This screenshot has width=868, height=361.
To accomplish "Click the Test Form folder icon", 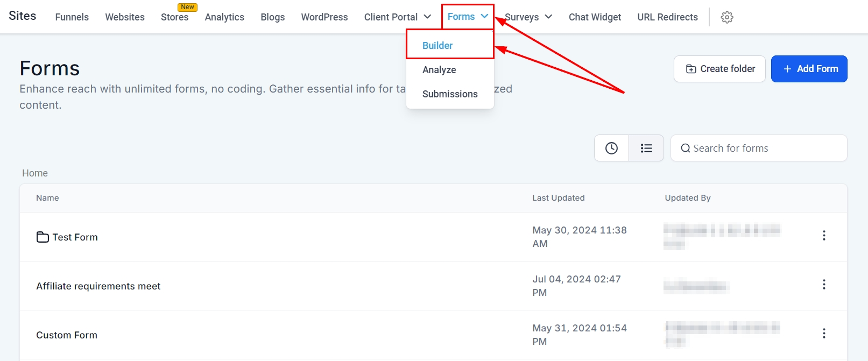I will (x=43, y=237).
